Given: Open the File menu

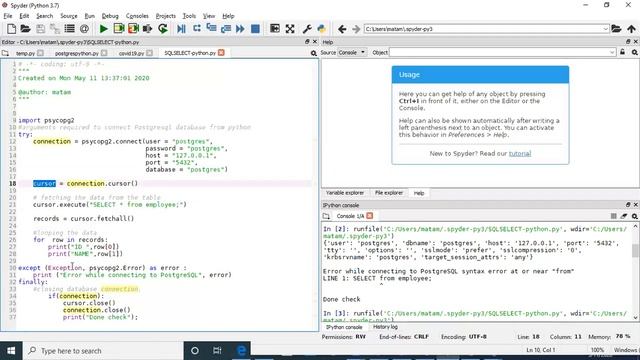Looking at the screenshot, I should click(8, 16).
